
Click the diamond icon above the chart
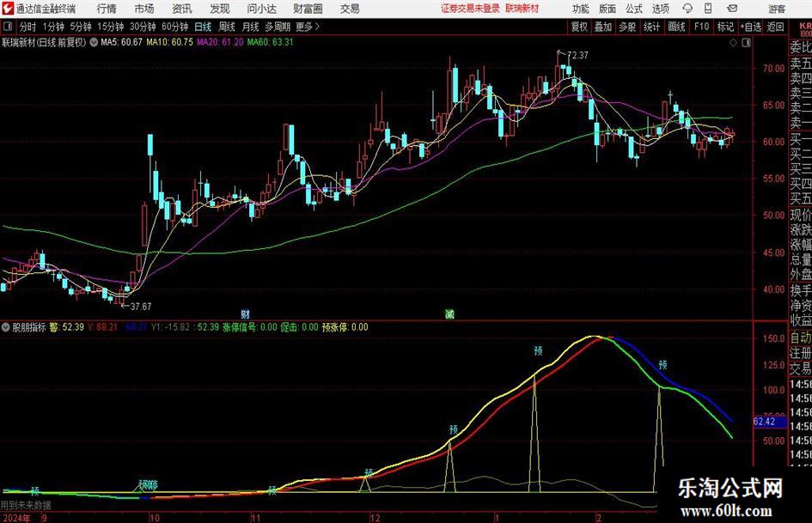[x=733, y=42]
